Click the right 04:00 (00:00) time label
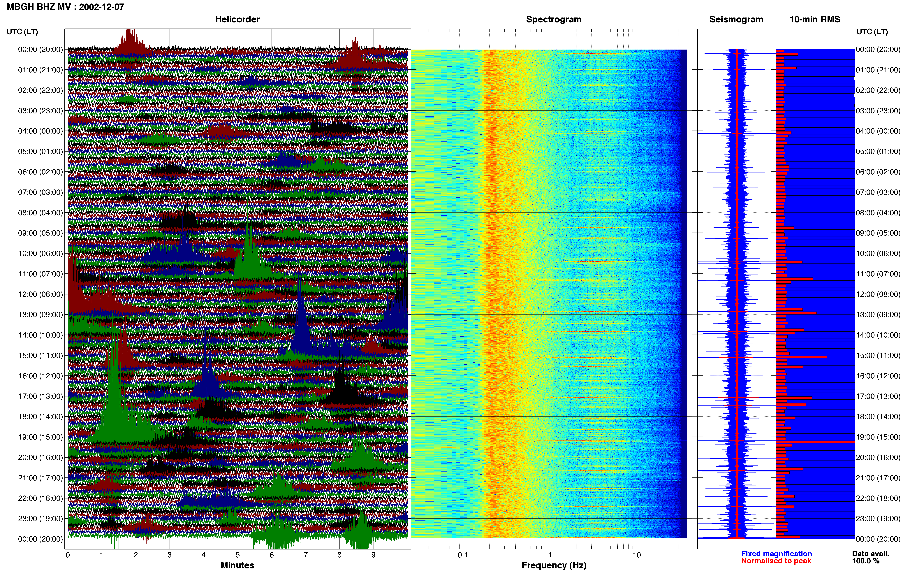Screen dimensions: 924x578 click(x=878, y=131)
